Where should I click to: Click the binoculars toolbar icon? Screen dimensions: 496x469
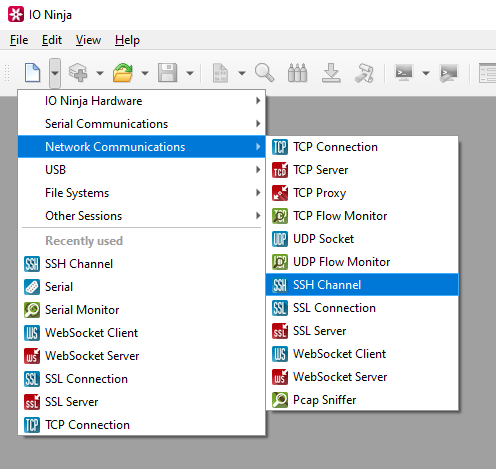click(297, 72)
